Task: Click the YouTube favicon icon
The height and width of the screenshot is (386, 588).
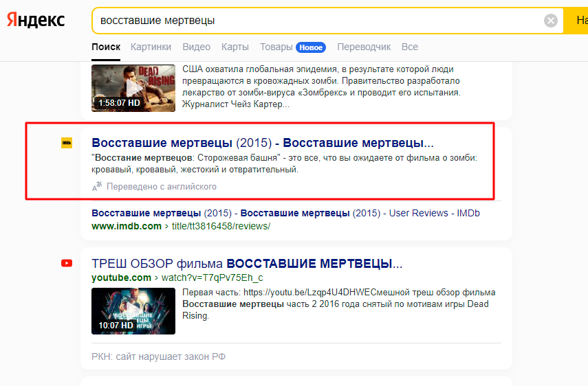Action: pyautogui.click(x=67, y=263)
